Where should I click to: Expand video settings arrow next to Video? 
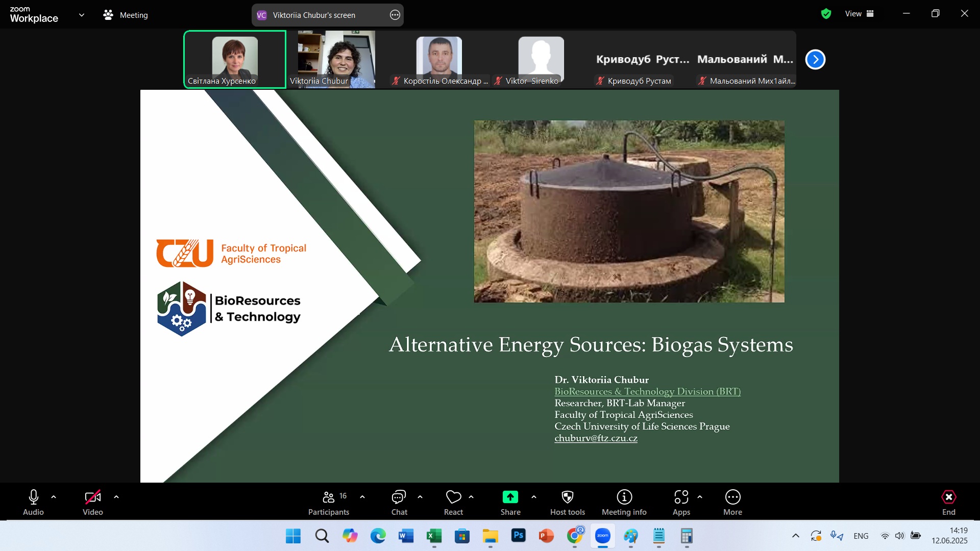pos(116,497)
